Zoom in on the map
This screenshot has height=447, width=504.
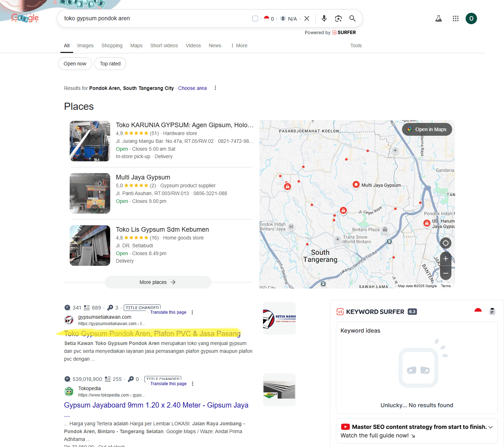pos(445,259)
